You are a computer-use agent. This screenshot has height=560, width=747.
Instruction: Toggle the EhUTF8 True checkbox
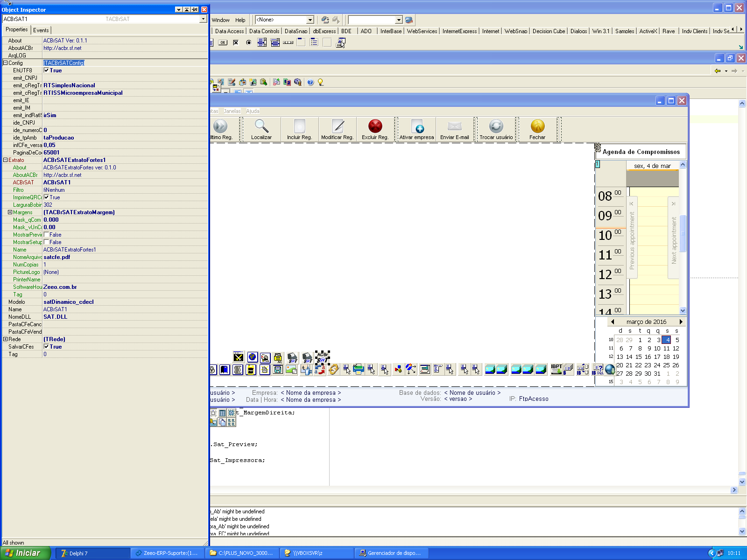pos(46,70)
